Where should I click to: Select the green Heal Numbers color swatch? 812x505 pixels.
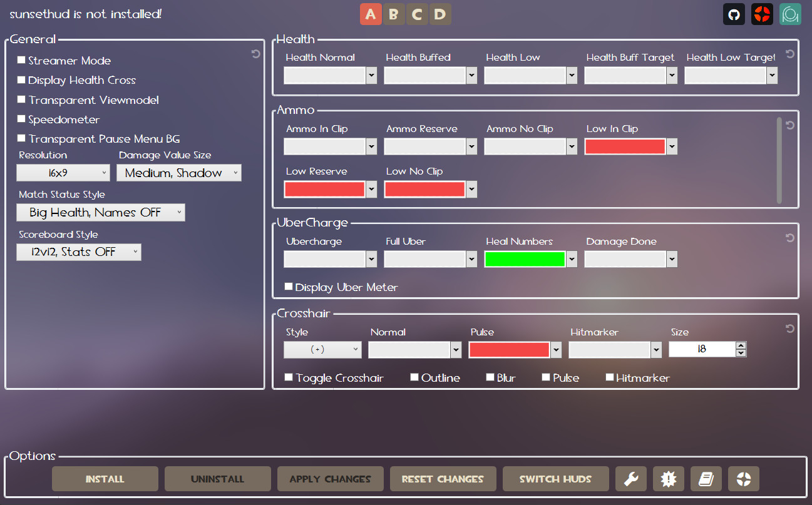tap(525, 258)
